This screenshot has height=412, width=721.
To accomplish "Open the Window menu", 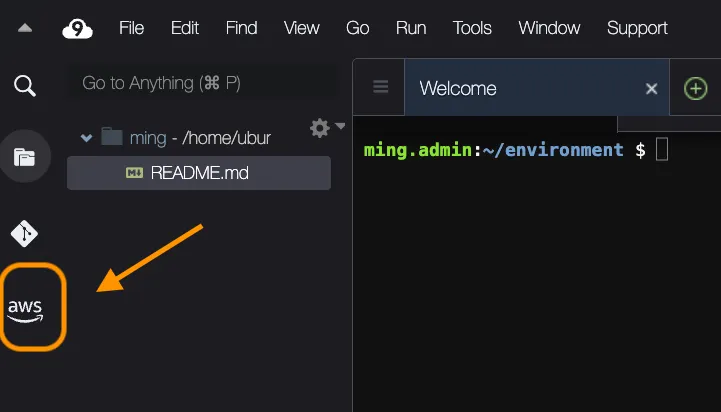I will 549,28.
